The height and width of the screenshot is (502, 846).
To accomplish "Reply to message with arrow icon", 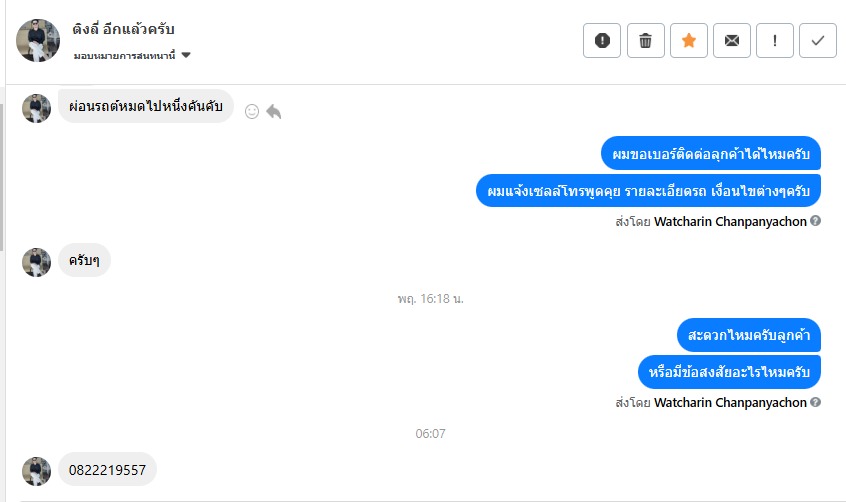I will 274,111.
